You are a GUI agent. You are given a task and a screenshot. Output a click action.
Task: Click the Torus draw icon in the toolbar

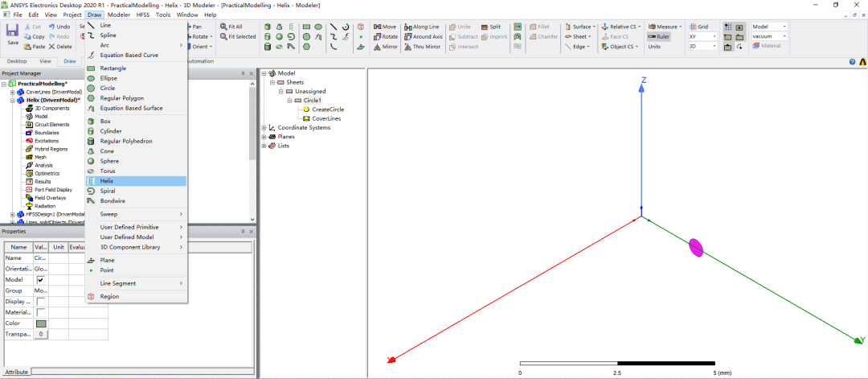pyautogui.click(x=279, y=47)
